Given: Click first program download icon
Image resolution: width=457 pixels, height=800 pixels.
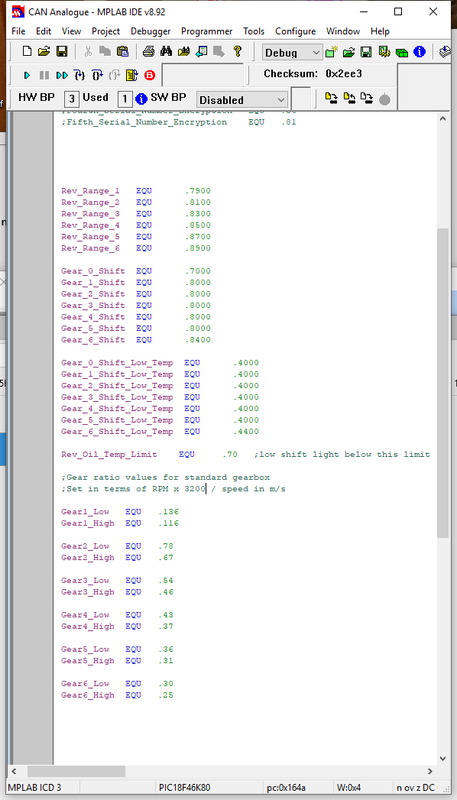Looking at the screenshot, I should pyautogui.click(x=332, y=98).
